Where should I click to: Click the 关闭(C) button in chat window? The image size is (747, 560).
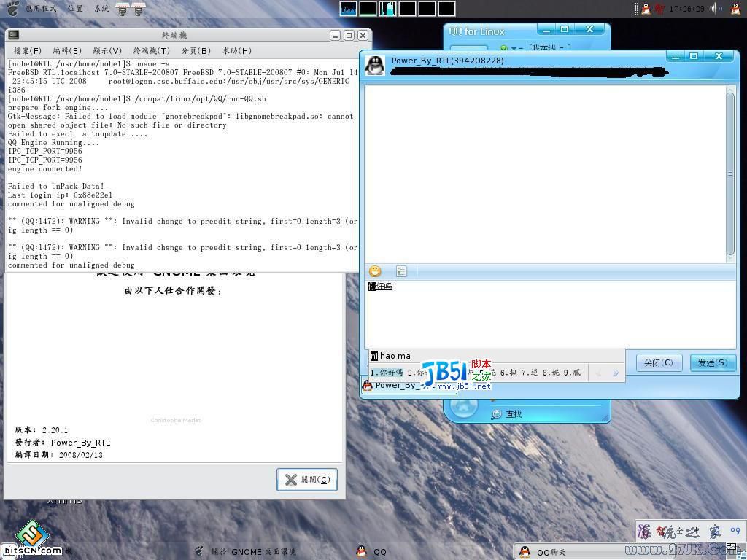point(659,363)
